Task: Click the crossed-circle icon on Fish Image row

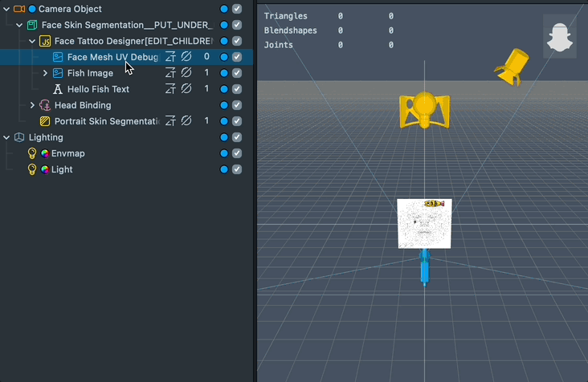Action: point(186,73)
